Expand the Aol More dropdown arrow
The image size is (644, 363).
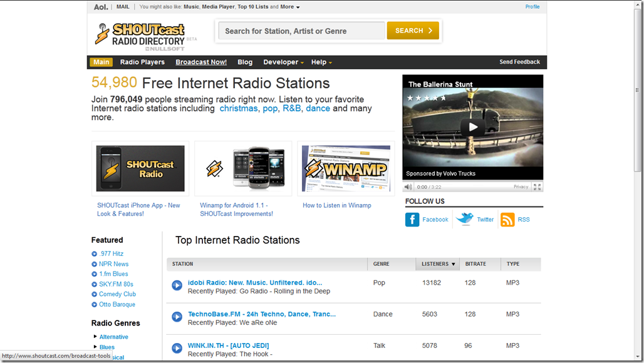point(298,8)
